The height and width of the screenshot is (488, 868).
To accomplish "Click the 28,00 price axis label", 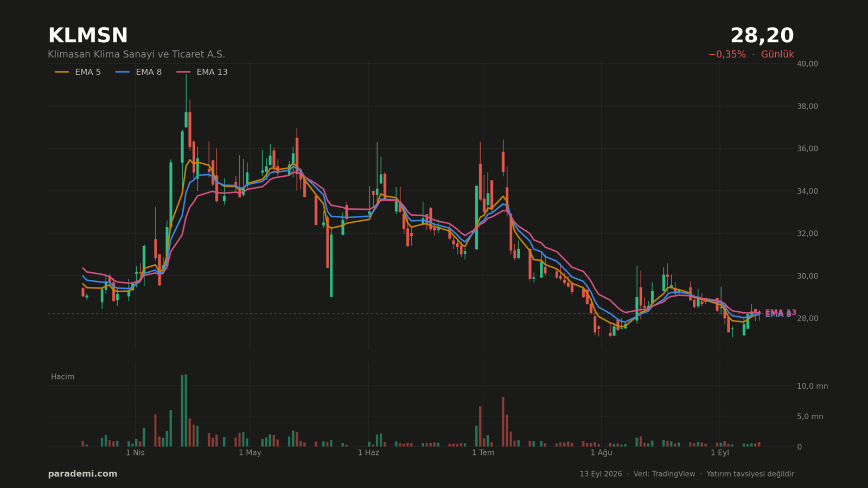I will coord(807,318).
